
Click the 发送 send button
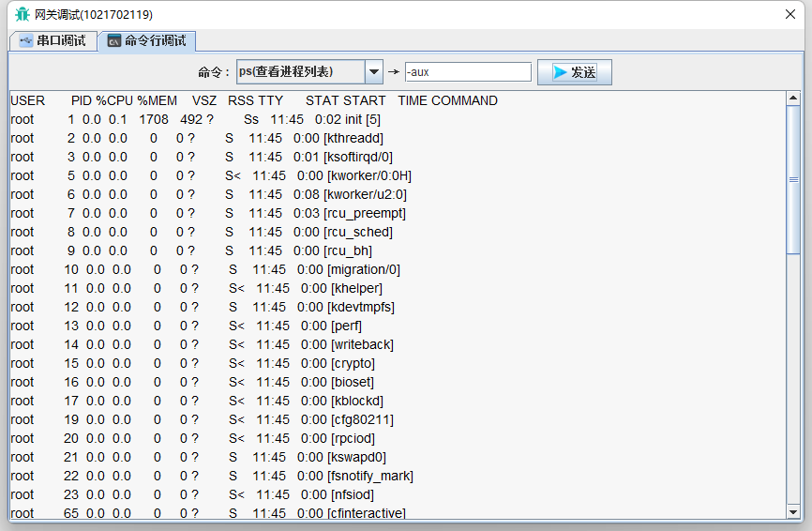pos(574,72)
